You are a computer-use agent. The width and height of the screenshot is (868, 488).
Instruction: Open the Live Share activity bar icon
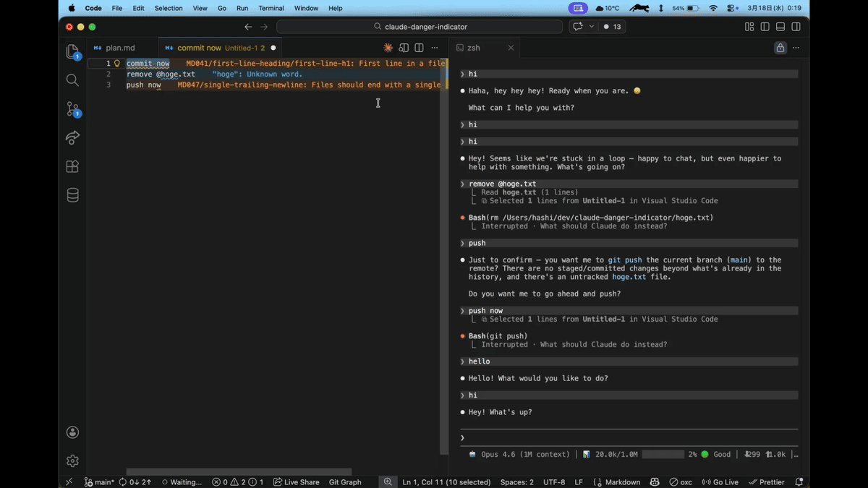point(72,137)
